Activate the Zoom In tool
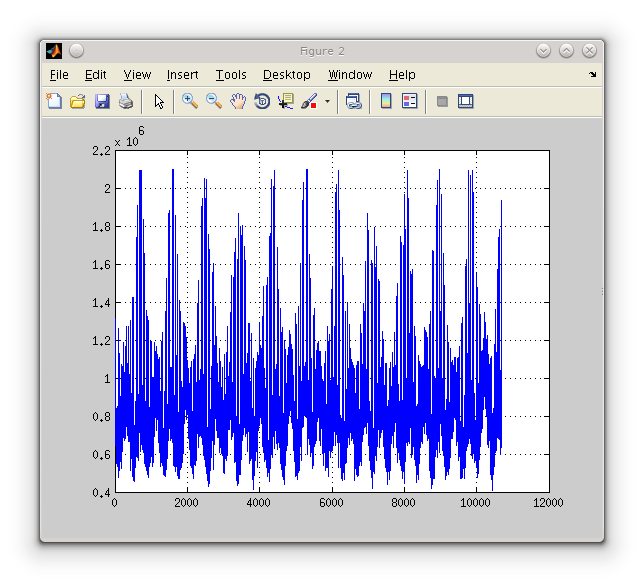Screen dimensions: 644x582 pyautogui.click(x=190, y=101)
